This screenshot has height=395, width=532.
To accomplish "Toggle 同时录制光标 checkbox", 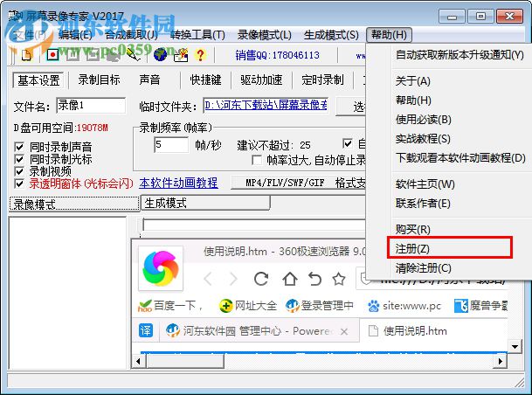I will point(19,159).
